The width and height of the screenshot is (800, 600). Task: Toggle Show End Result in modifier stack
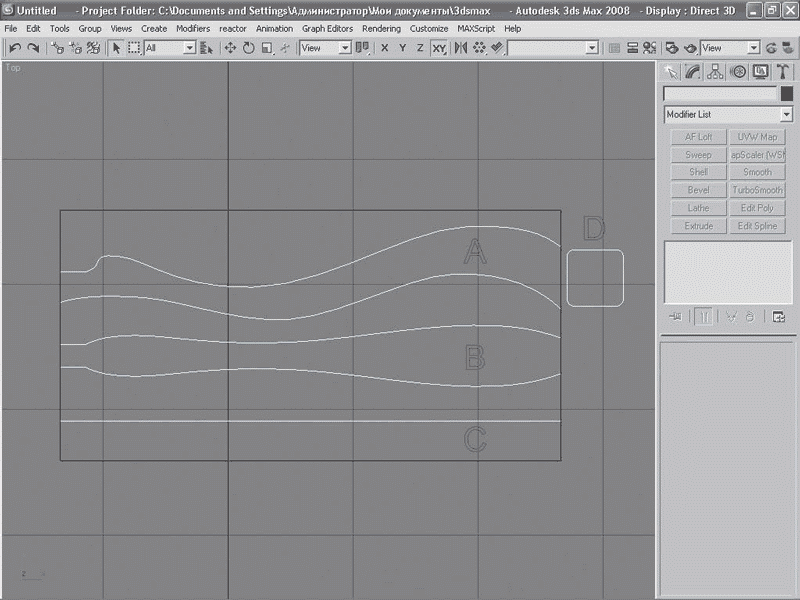coord(704,317)
